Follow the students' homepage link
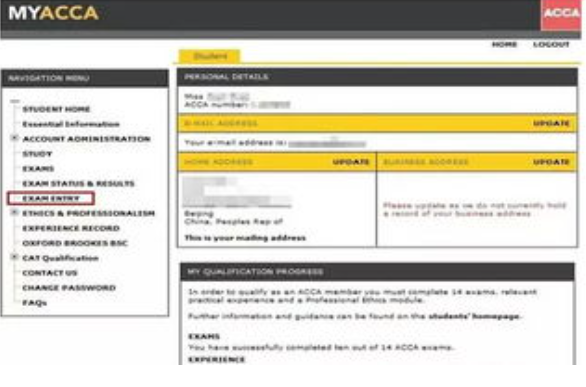586x387 pixels. click(474, 316)
